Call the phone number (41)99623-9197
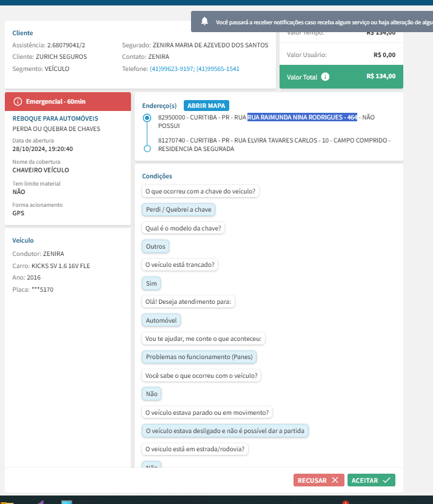The image size is (433, 504). (172, 69)
